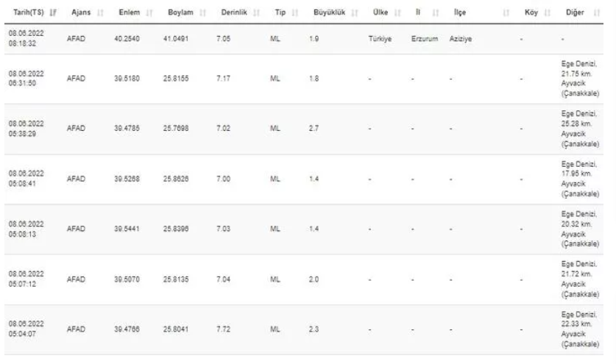Sort by Köy column arrows
Viewport: 616px width, 364px height.
coord(548,13)
